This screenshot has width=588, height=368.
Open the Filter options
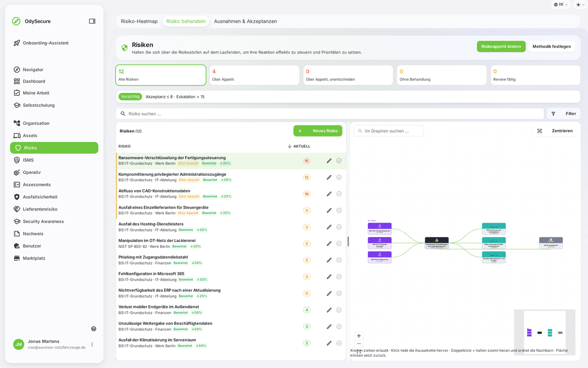tap(563, 114)
